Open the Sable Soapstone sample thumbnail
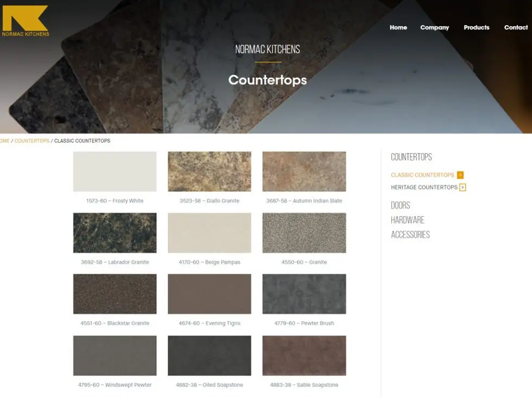 pos(304,356)
